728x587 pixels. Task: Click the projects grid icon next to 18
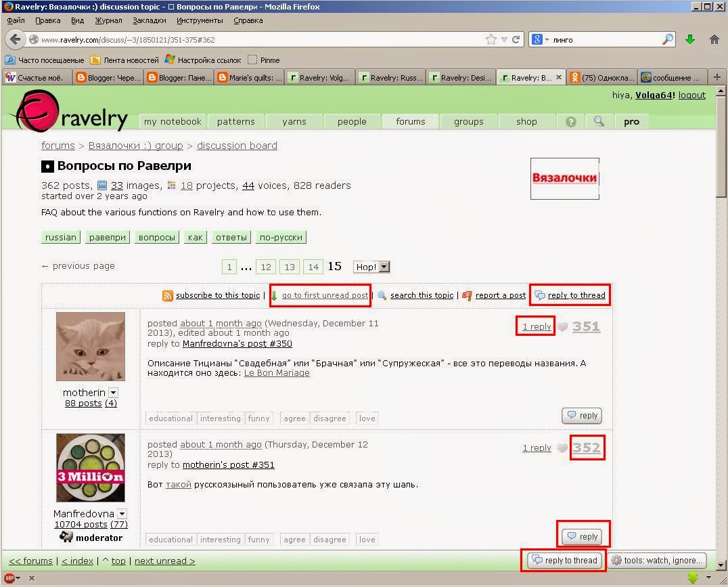coord(171,186)
